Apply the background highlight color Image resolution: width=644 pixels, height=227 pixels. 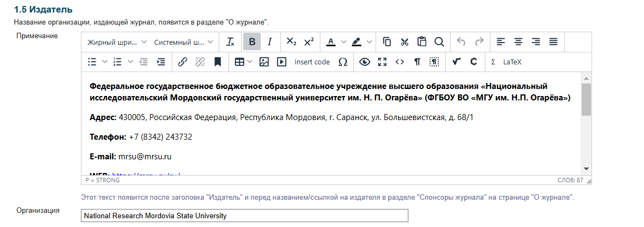click(x=356, y=42)
